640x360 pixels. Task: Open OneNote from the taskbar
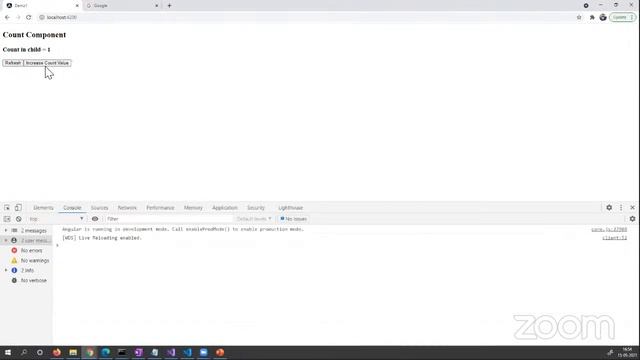138,352
